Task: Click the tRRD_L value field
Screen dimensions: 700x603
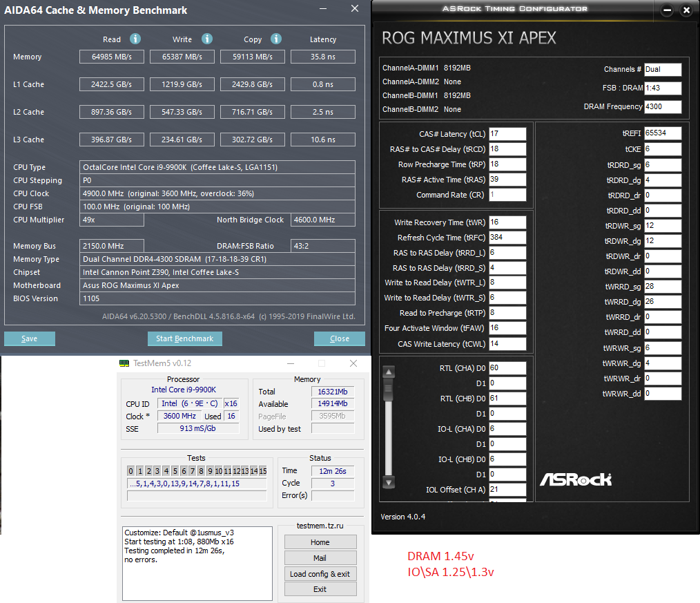Action: [x=507, y=253]
